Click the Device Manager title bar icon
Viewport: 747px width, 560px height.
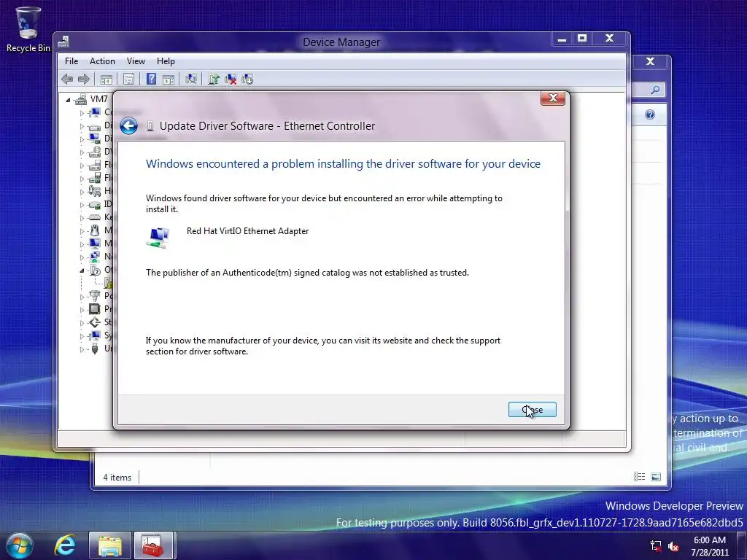coord(63,42)
